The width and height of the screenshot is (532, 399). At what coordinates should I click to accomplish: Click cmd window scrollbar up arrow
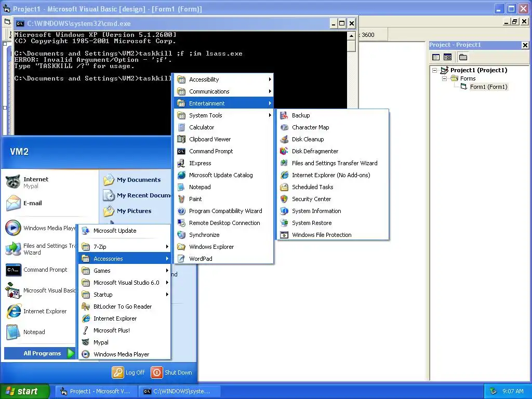352,36
